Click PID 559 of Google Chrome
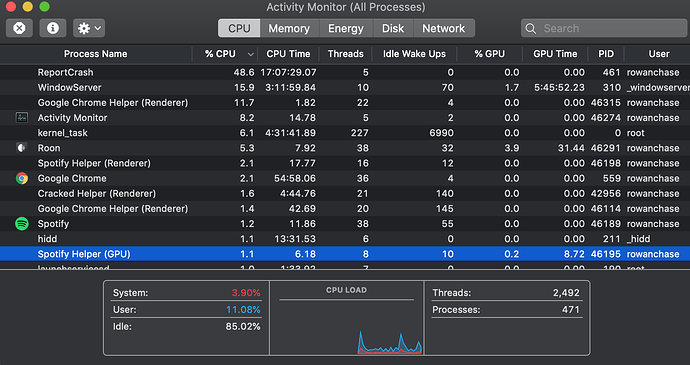 pos(612,178)
